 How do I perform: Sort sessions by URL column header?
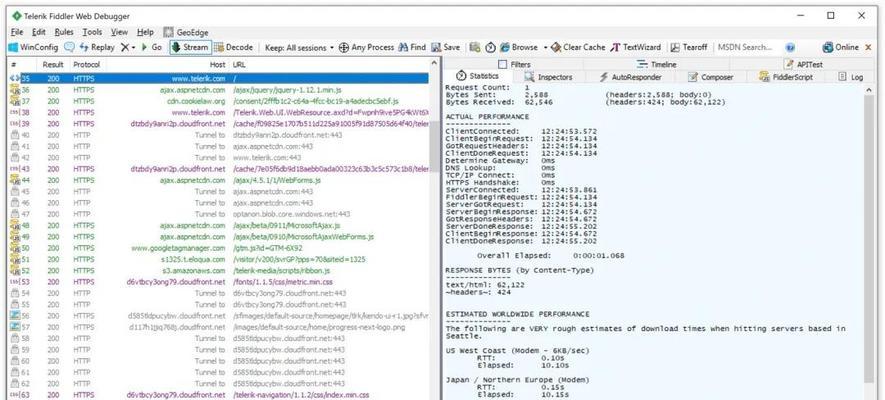pos(330,65)
